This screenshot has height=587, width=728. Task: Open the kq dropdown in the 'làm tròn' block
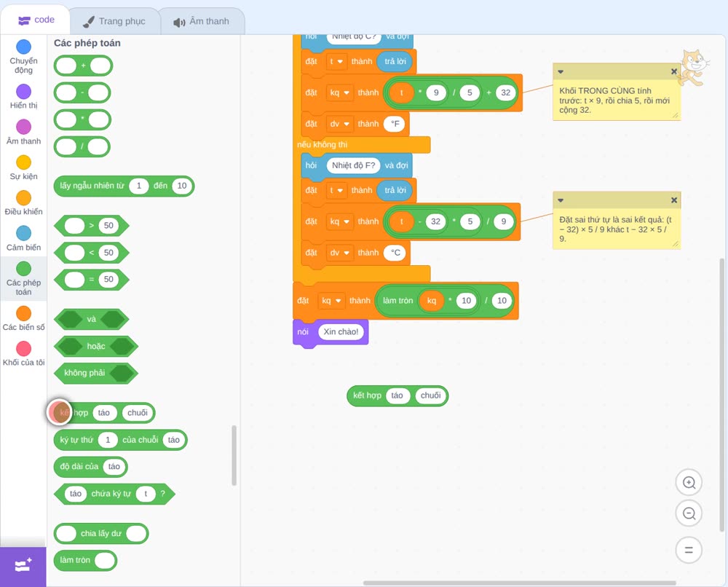click(x=331, y=301)
